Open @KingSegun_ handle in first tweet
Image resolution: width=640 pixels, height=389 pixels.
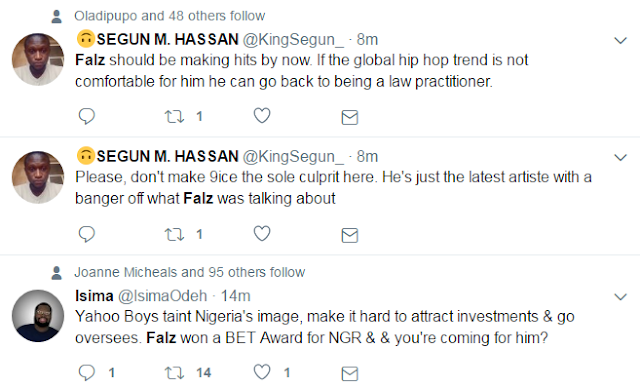point(293,40)
